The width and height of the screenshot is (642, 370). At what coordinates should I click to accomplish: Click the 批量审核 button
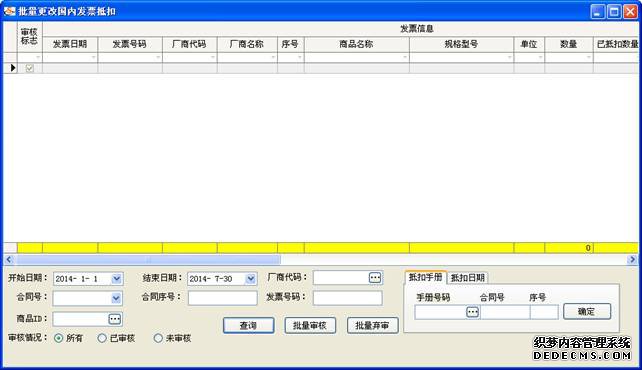310,325
